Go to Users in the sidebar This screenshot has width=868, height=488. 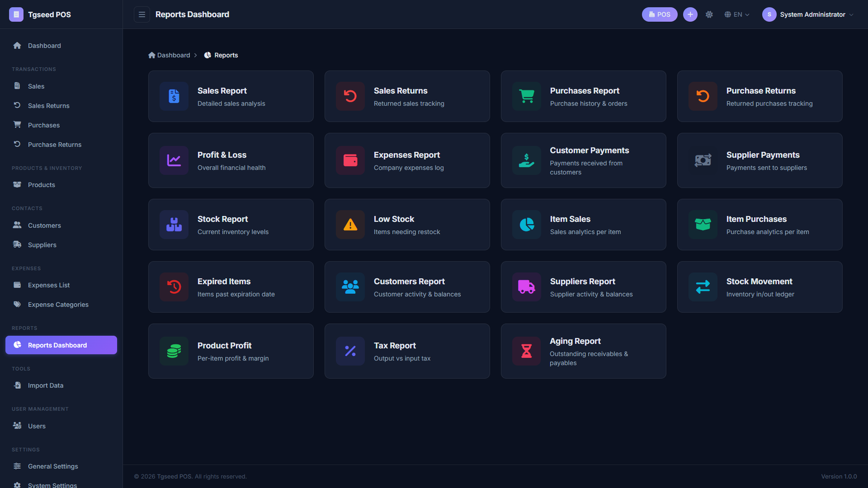(x=61, y=426)
